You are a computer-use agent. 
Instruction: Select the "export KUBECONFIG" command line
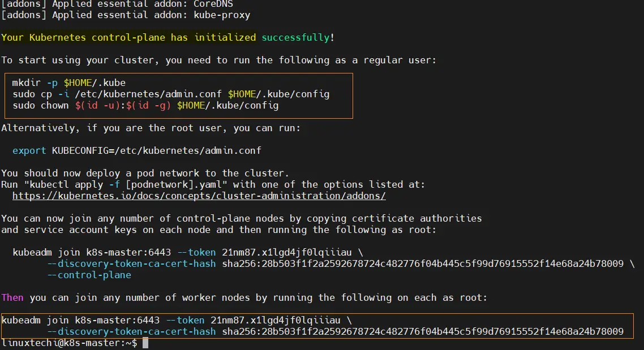click(136, 150)
